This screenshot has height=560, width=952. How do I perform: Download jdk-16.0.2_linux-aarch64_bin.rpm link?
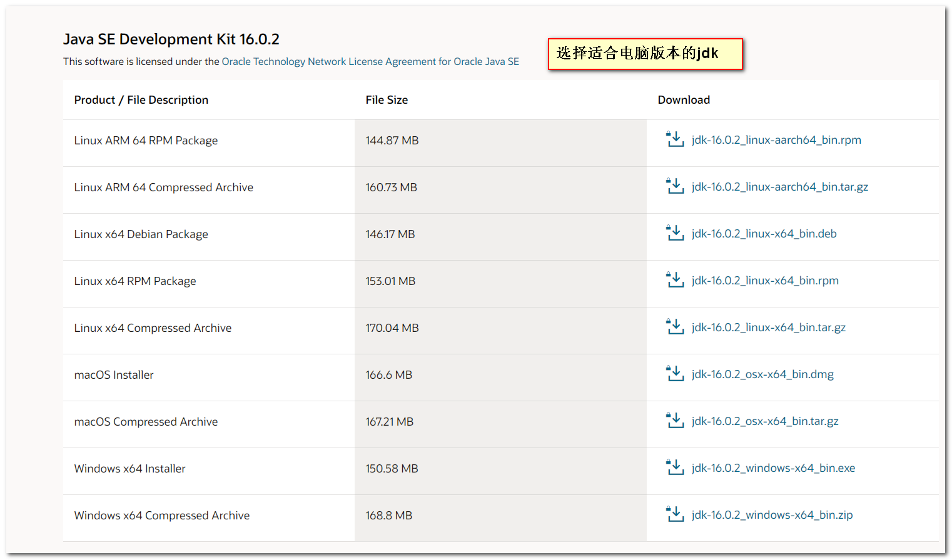click(x=776, y=140)
